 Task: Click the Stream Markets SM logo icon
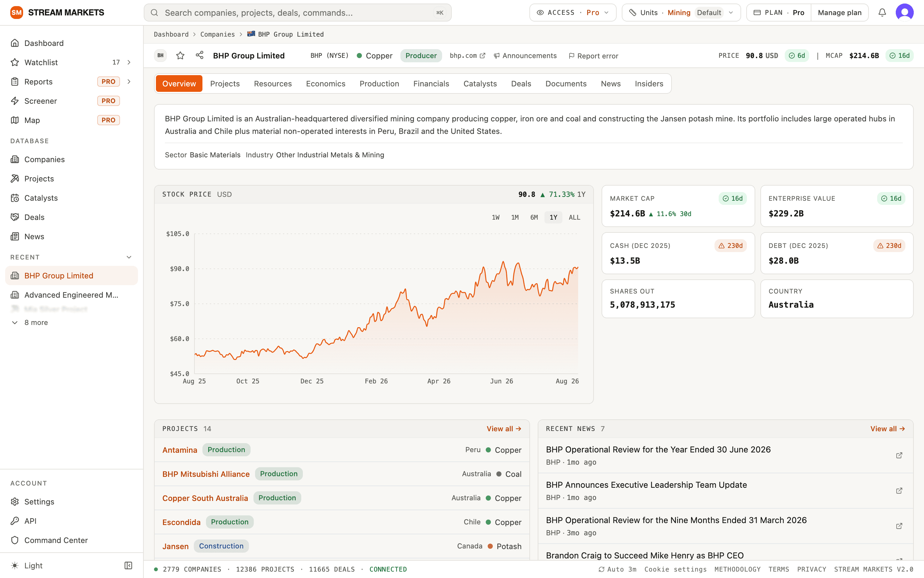point(16,13)
